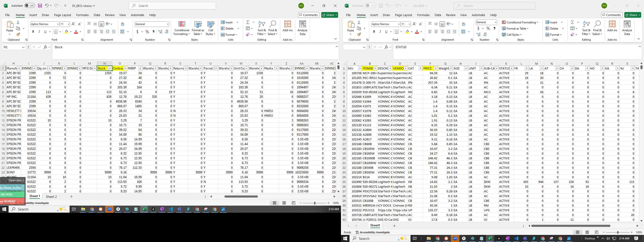
Task: Open File menu in SY_0612-choice window
Action: tap(8, 15)
